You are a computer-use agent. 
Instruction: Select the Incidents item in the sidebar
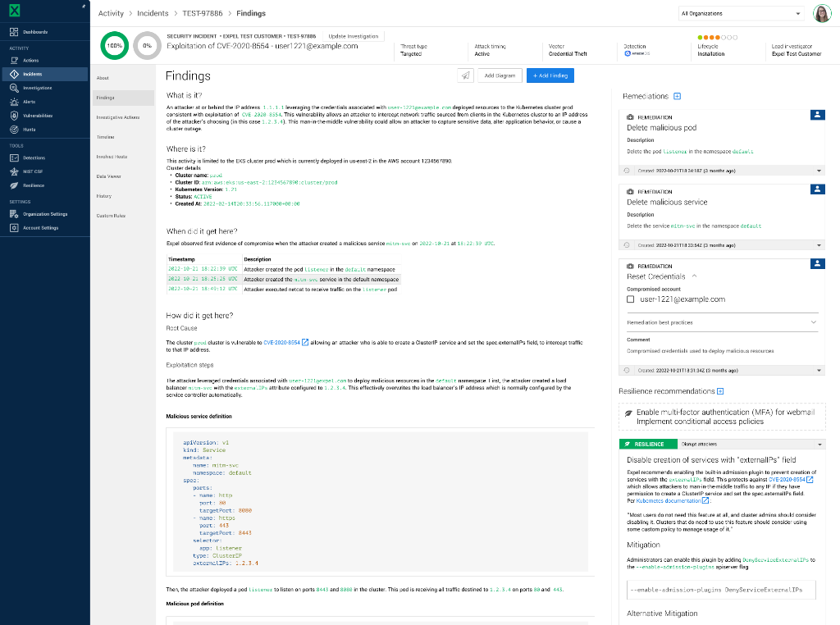click(x=45, y=74)
